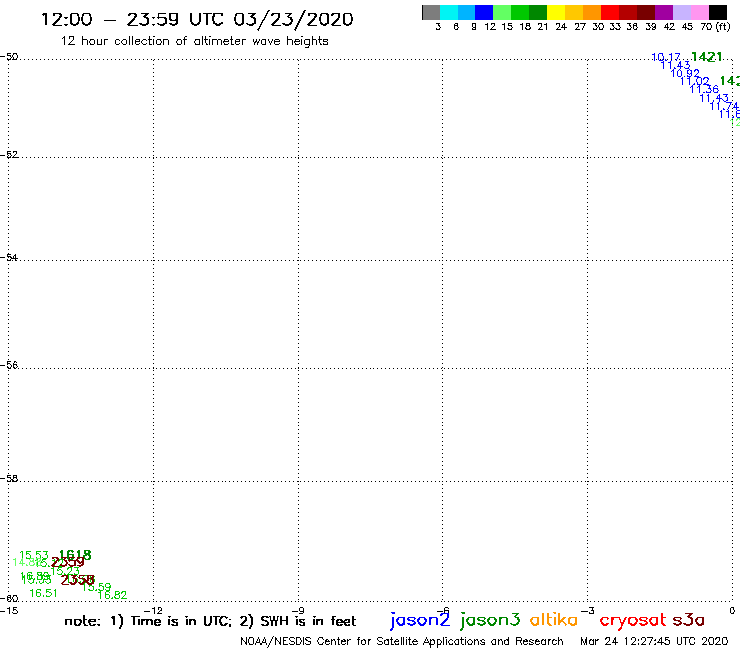The height and width of the screenshot is (650, 740).
Task: Click the green '16.82' wave height value
Action: [x=112, y=596]
